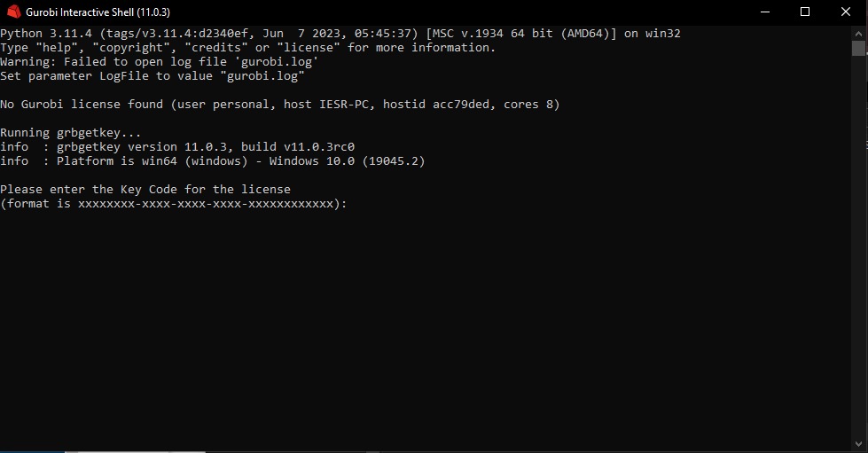Close the Gurobi Interactive Shell window
Image resolution: width=868 pixels, height=453 pixels.
[846, 12]
